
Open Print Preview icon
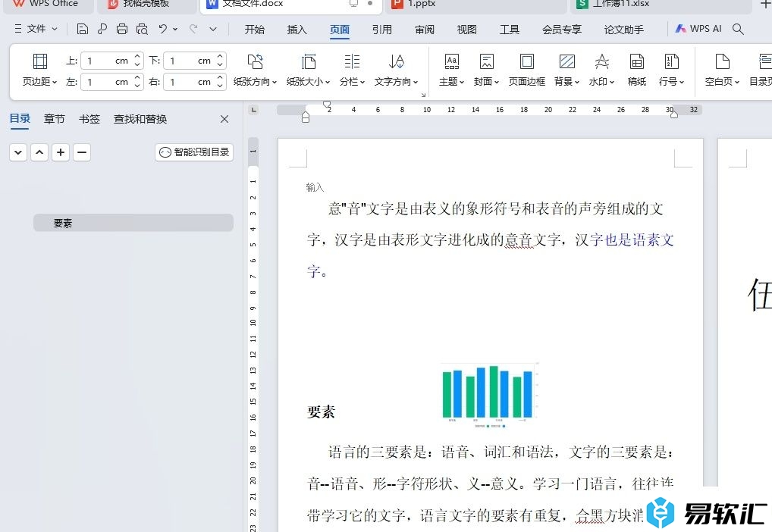(x=142, y=29)
